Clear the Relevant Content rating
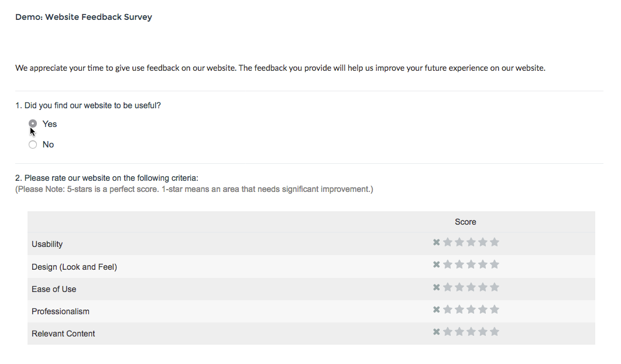This screenshot has width=621, height=364. tap(436, 332)
